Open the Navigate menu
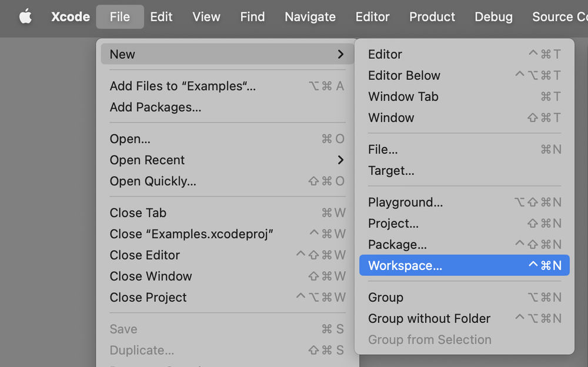588x367 pixels. click(310, 17)
